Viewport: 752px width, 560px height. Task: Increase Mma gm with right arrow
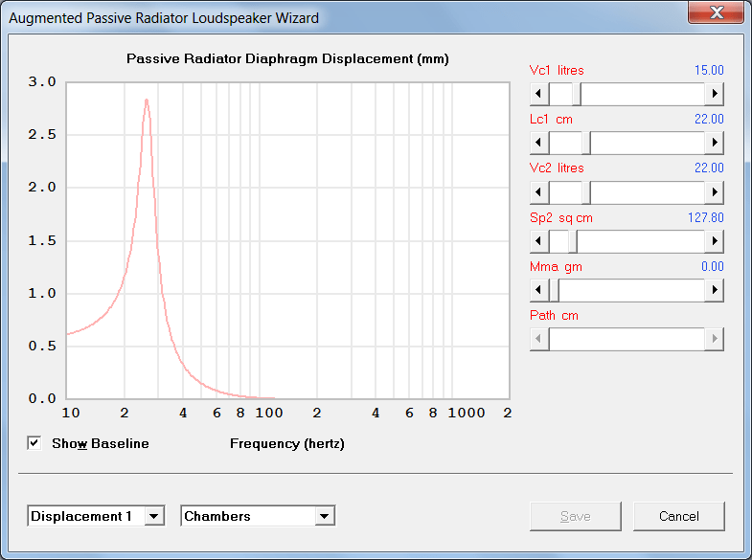[x=714, y=290]
